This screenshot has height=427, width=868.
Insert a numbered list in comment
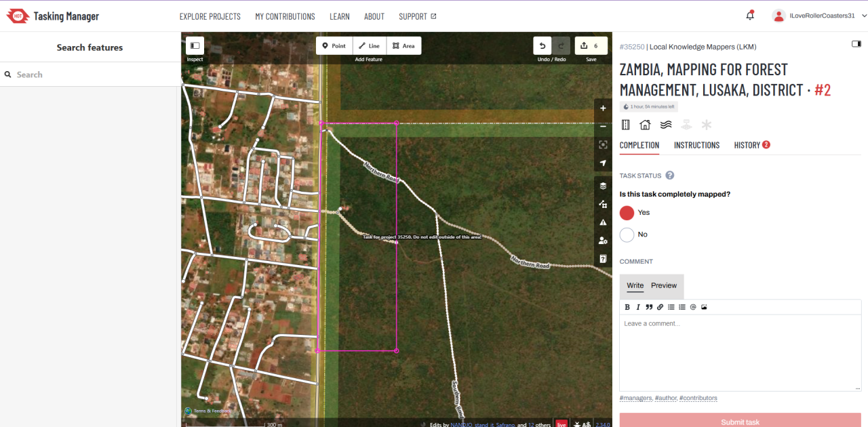pos(682,307)
